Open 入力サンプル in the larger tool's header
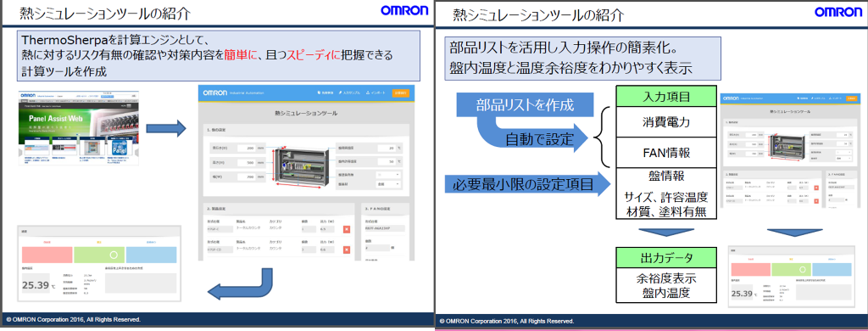 349,93
